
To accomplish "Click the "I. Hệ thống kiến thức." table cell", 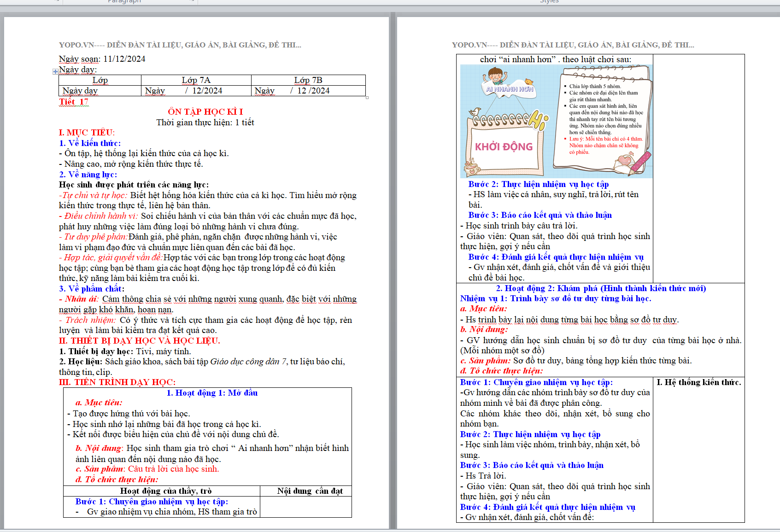I will click(x=698, y=382).
